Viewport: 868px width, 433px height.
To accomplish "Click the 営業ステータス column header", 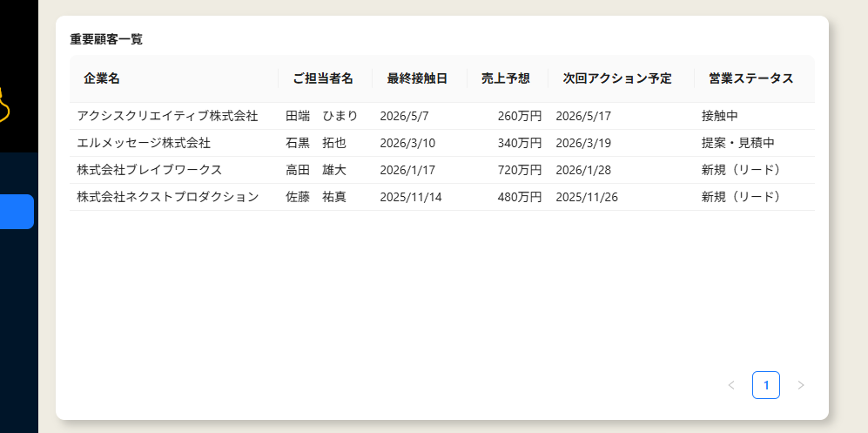I will point(750,78).
